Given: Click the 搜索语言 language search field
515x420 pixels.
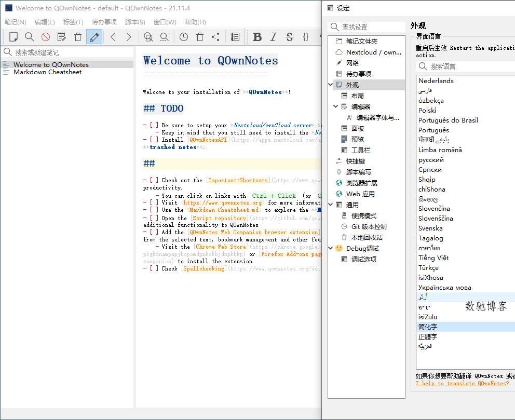Looking at the screenshot, I should [465, 66].
